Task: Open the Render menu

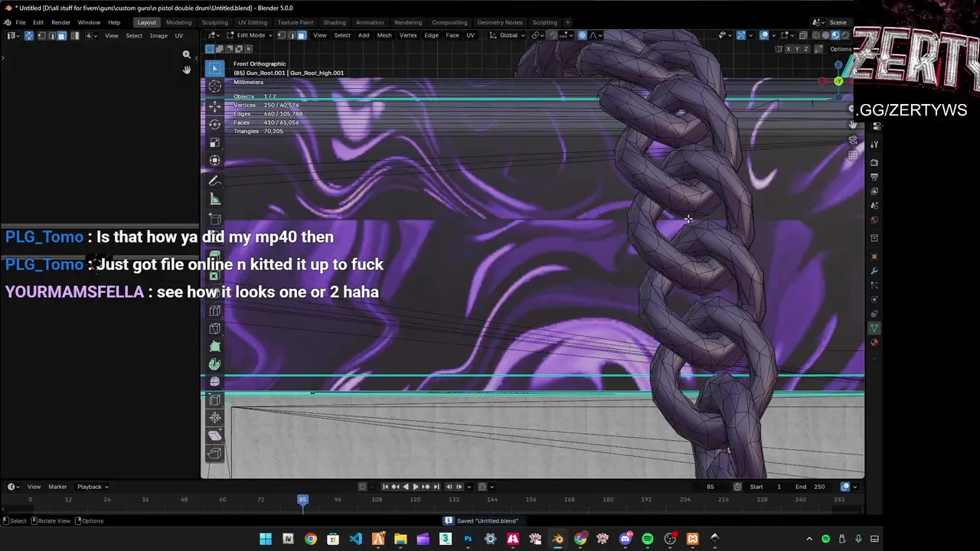Action: [x=60, y=22]
